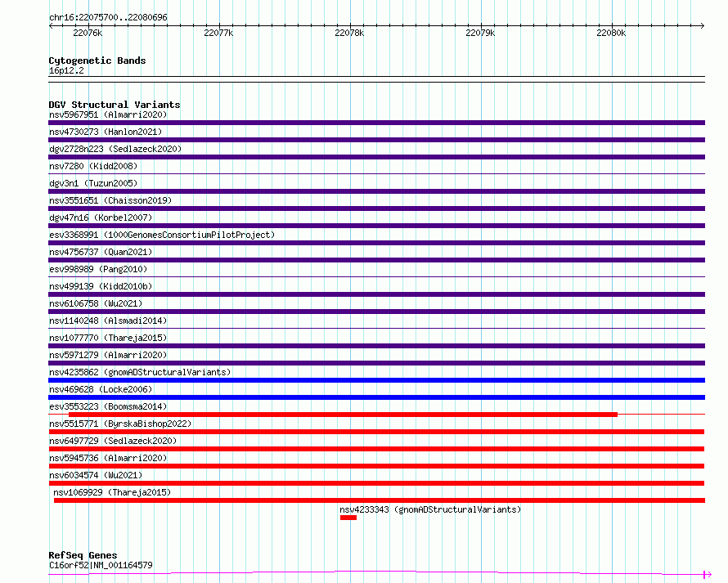Click the 22076k ruler tick label
728x583 pixels.
[x=88, y=33]
